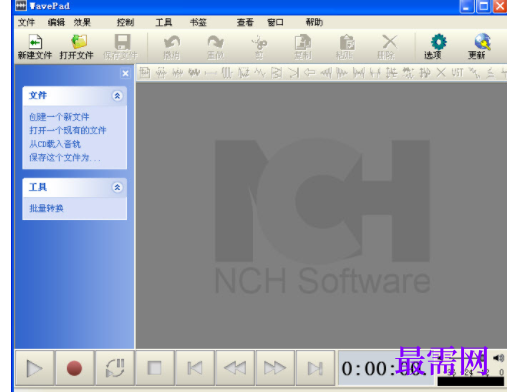507x392 pixels.
Task: Maximize the WavePad window
Action: point(483,6)
